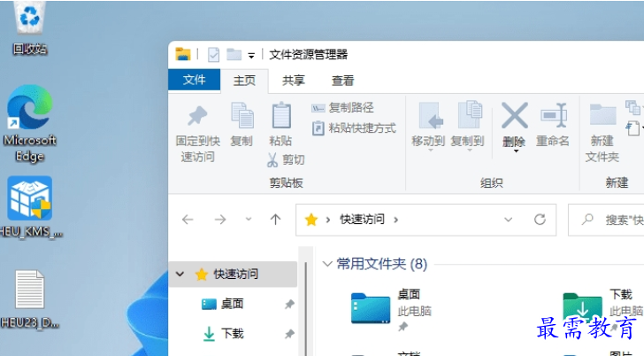Screen dimensions: 644x356
Task: Open the 文件 menu tab
Action: tap(195, 80)
